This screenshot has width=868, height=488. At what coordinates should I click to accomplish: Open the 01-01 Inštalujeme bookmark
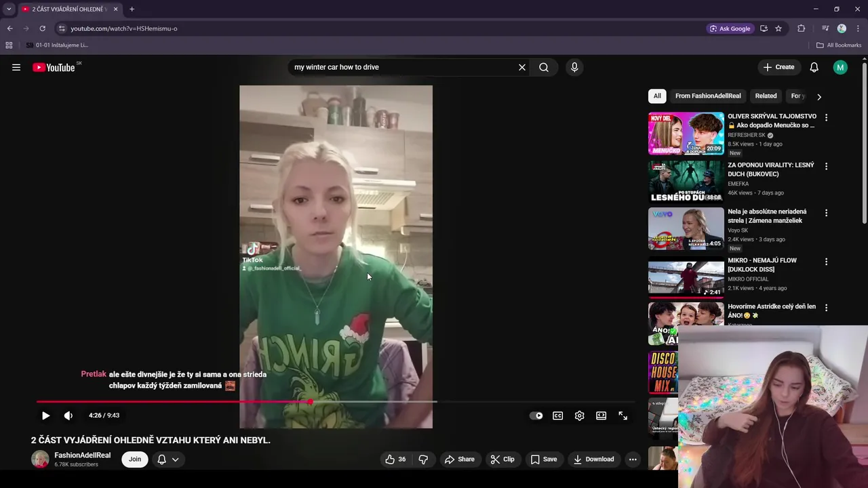[x=57, y=45]
